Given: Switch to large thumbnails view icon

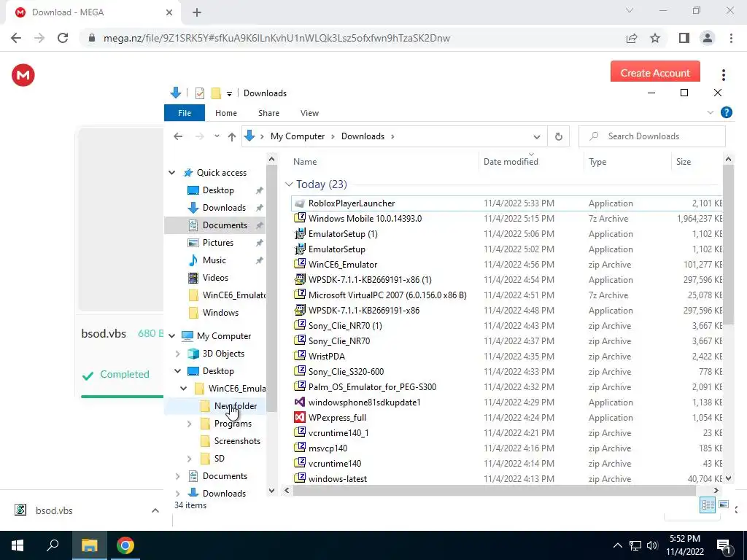Looking at the screenshot, I should coord(724,505).
